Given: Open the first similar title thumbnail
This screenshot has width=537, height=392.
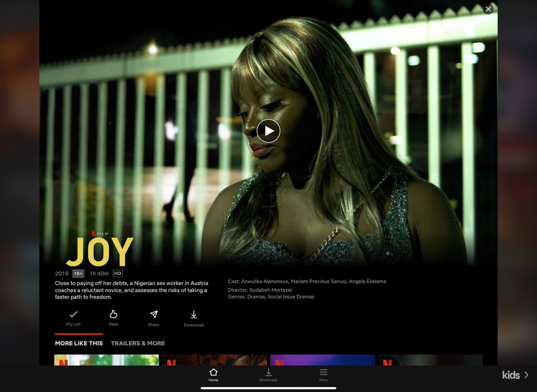Looking at the screenshot, I should pos(107,360).
